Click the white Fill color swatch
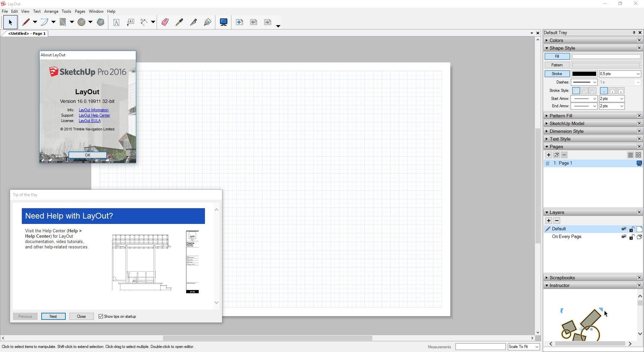 point(606,56)
